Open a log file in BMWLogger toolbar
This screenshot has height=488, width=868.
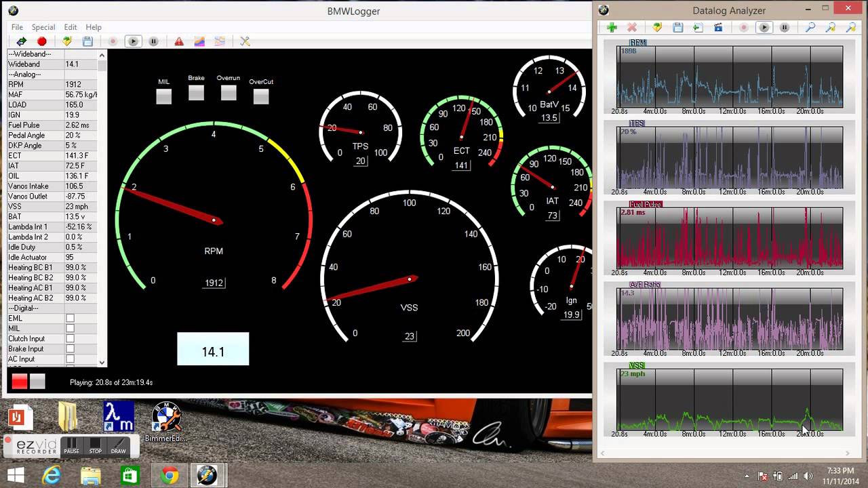coord(67,41)
